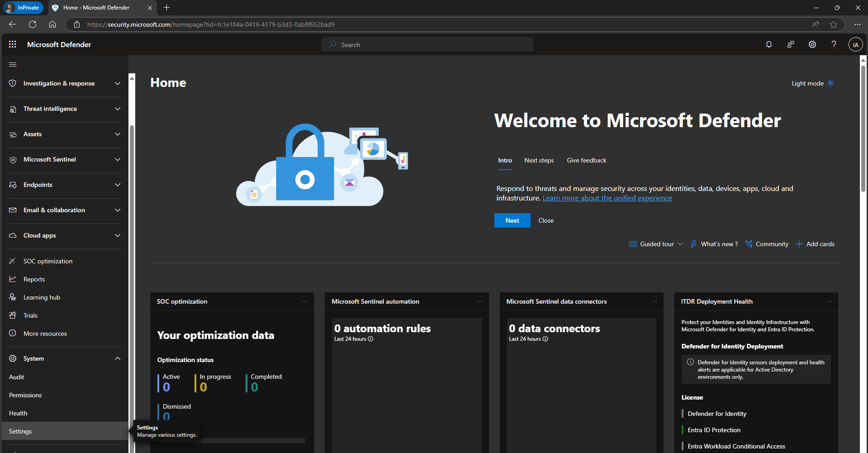Screen dimensions: 868x453
Task: Open SOC optimization card options ellipsis
Action: (305, 301)
